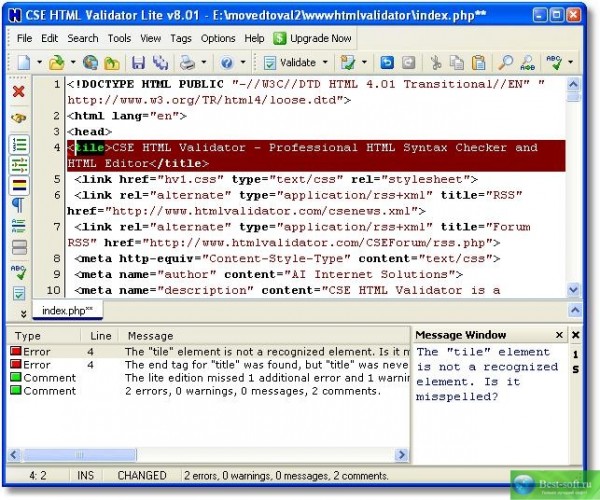The image size is (600, 500).
Task: Open the Options menu
Action: click(x=218, y=38)
